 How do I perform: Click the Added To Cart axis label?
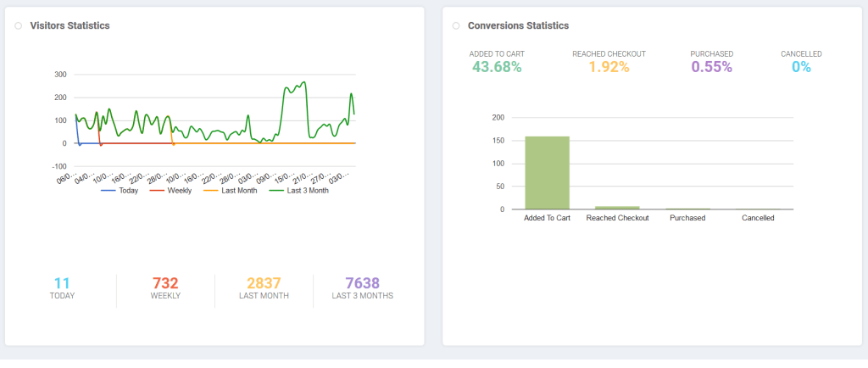point(547,218)
